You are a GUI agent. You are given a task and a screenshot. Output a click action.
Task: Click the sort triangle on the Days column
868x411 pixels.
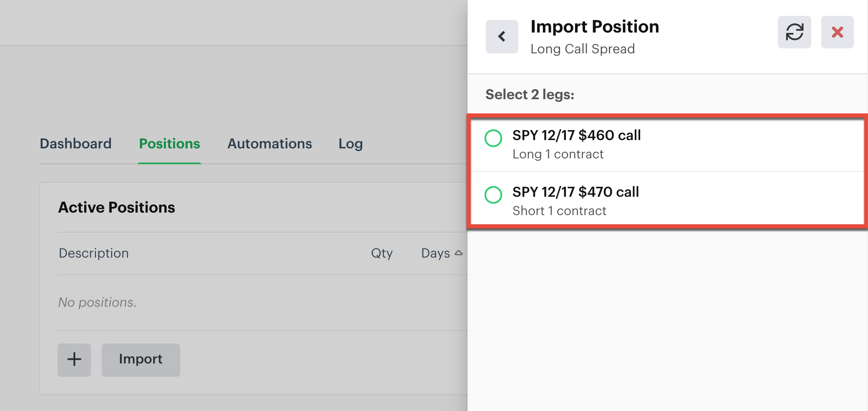click(x=458, y=253)
